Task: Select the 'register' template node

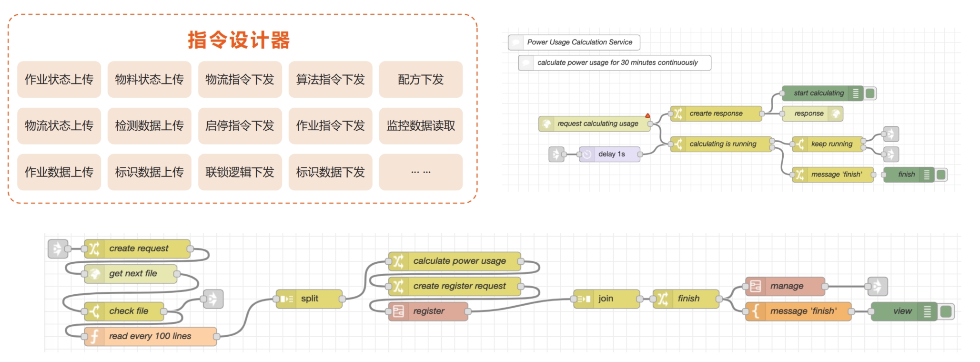Action: click(x=428, y=311)
